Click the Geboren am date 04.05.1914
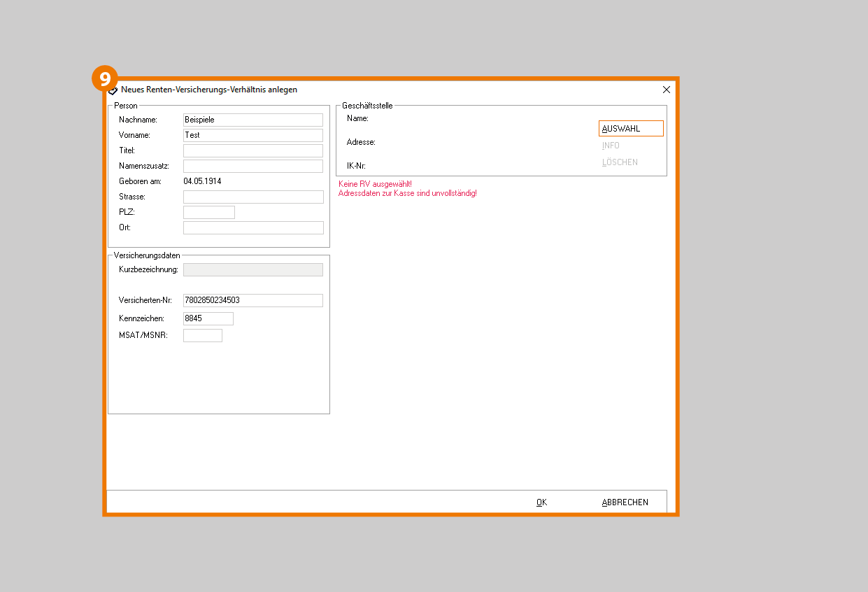The height and width of the screenshot is (592, 868). [x=202, y=181]
